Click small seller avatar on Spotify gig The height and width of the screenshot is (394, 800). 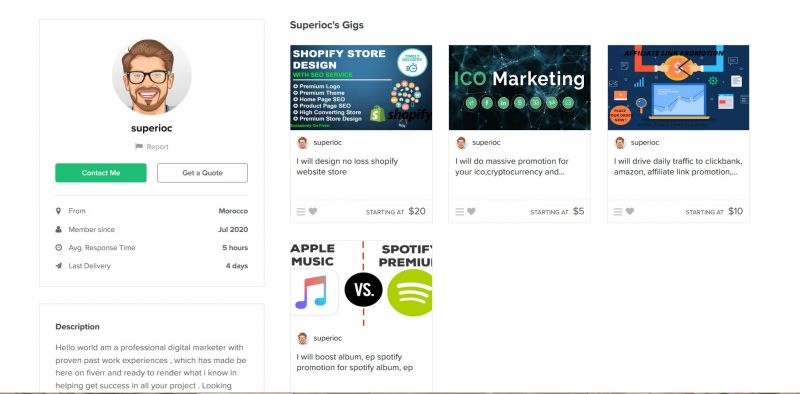click(303, 338)
